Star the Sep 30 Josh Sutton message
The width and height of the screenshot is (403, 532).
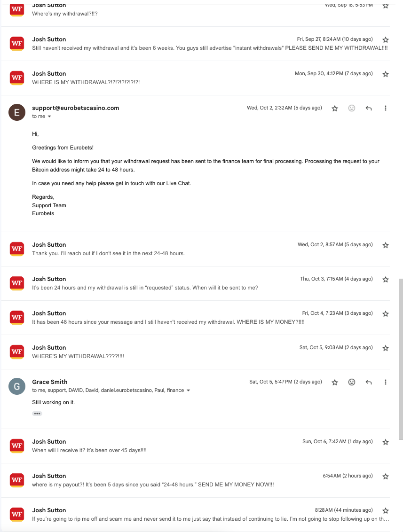(386, 74)
